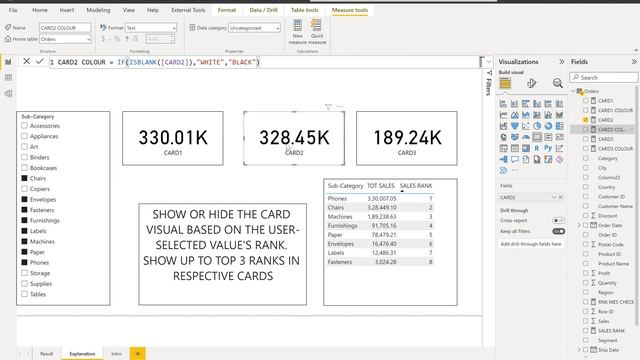The image size is (640, 360).
Task: Select Multi-row card visual
Action: click(548, 137)
